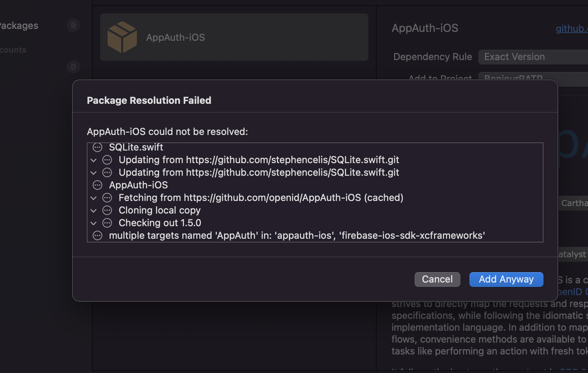Cancel the package resolution dialog
The image size is (588, 373).
[x=437, y=279]
